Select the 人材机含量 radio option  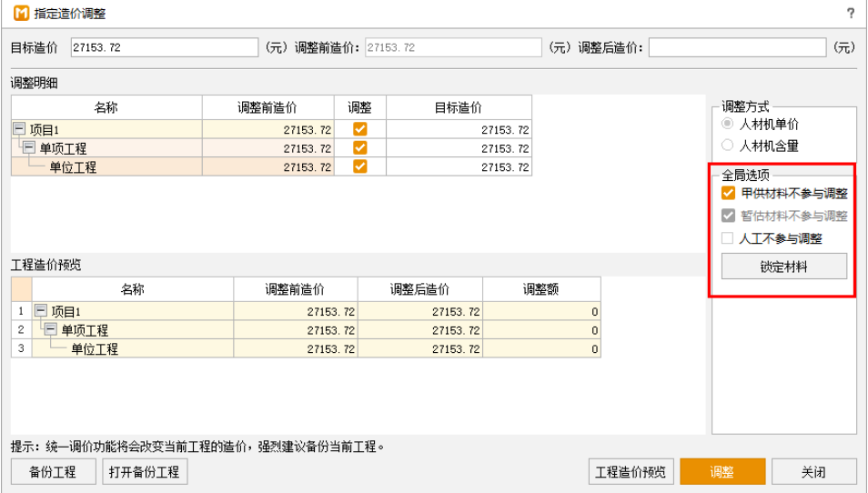tap(728, 145)
